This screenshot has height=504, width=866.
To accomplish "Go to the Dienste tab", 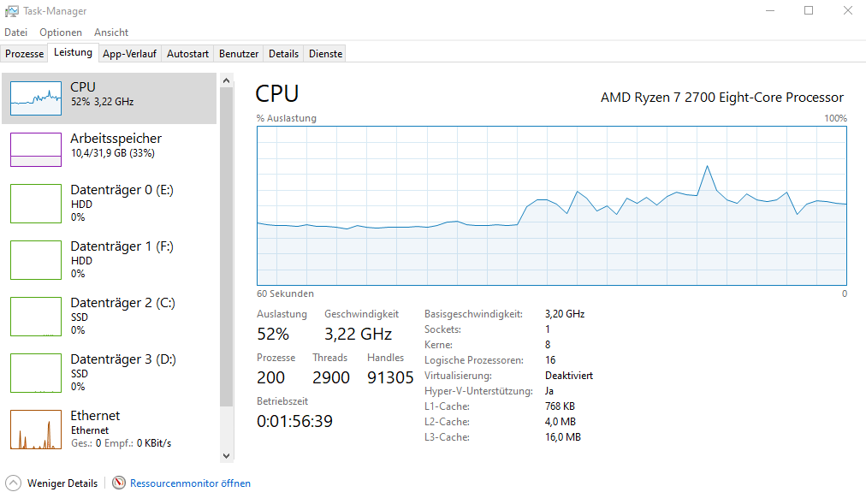I will coord(325,54).
